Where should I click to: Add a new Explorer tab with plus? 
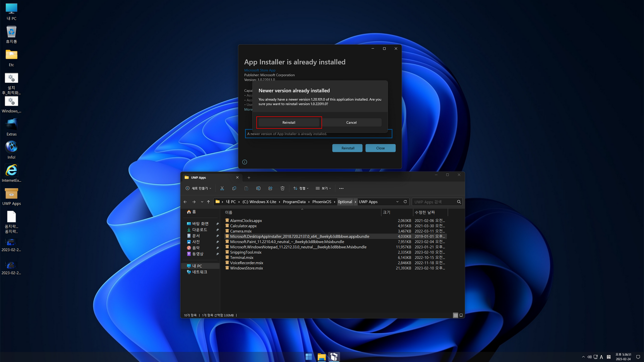(x=249, y=178)
